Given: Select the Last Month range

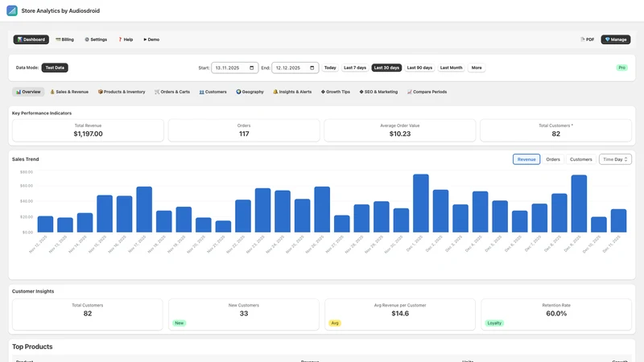Looking at the screenshot, I should point(451,68).
